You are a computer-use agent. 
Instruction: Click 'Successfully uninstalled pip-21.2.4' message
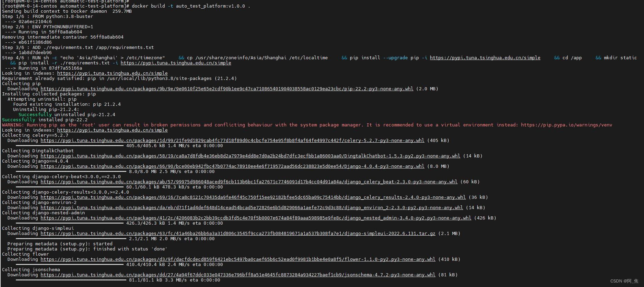(x=67, y=115)
